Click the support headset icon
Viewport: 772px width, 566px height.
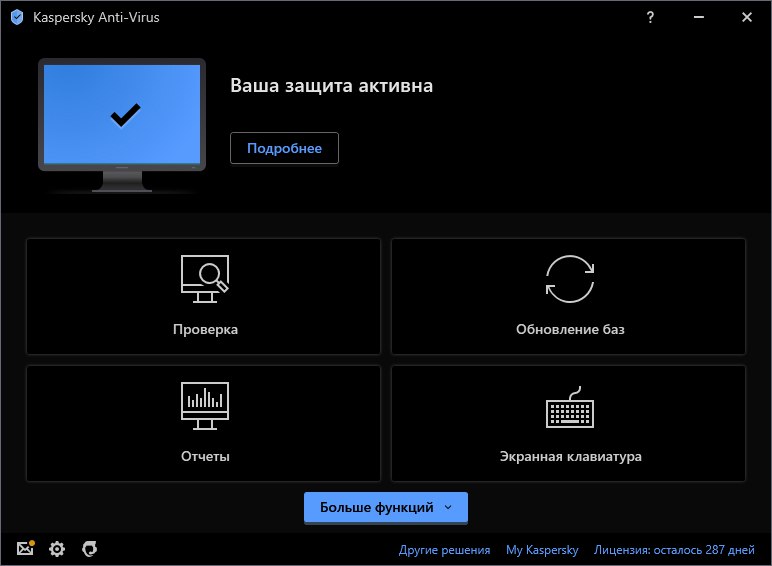point(90,549)
